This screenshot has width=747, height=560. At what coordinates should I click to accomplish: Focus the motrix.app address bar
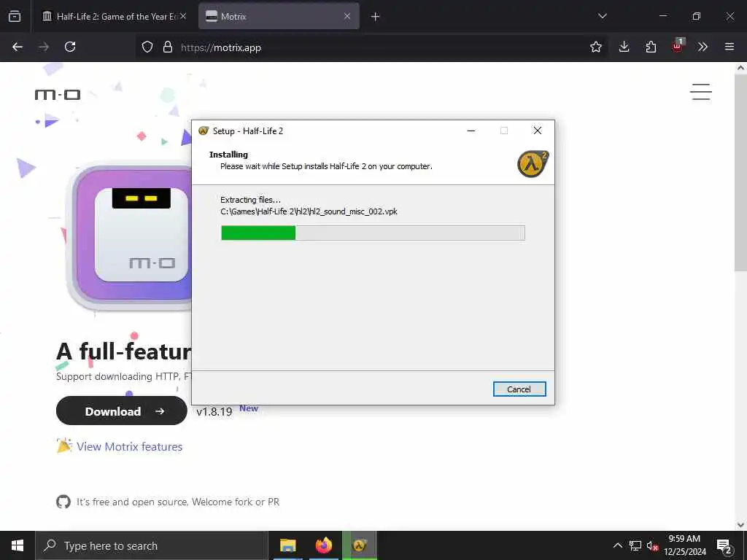coord(371,47)
